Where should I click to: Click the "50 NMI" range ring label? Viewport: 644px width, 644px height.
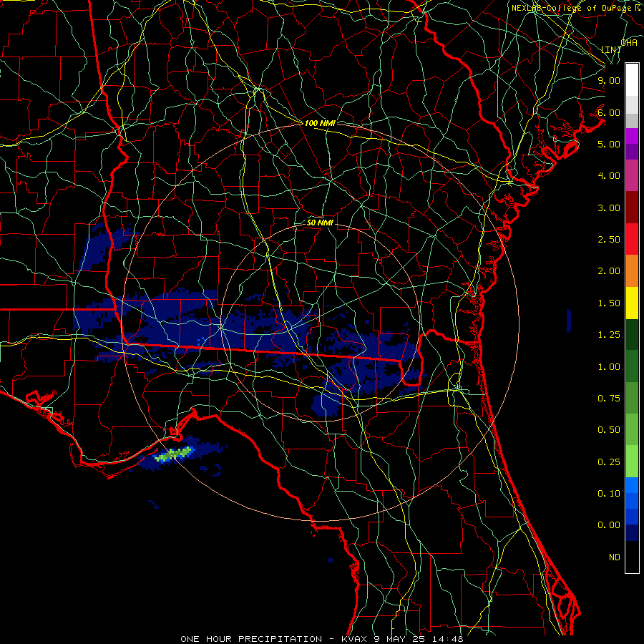click(320, 223)
